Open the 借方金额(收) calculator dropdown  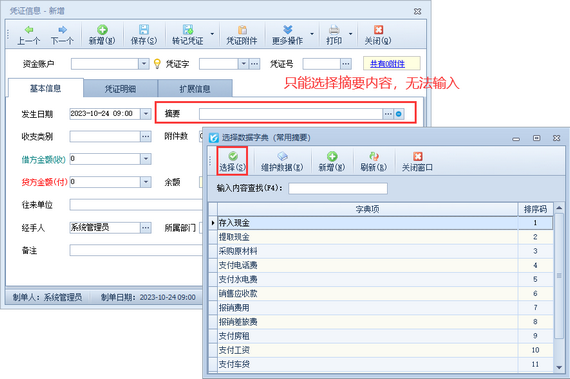(146, 159)
